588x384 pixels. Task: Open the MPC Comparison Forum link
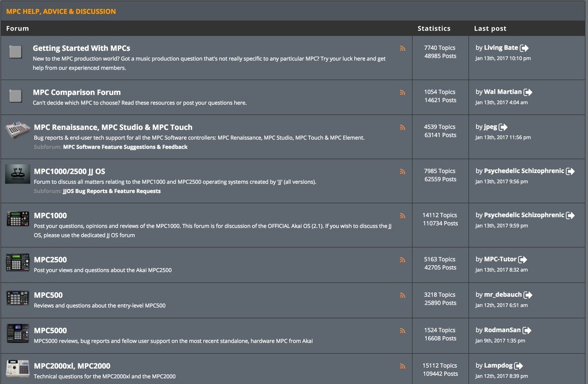pyautogui.click(x=76, y=92)
